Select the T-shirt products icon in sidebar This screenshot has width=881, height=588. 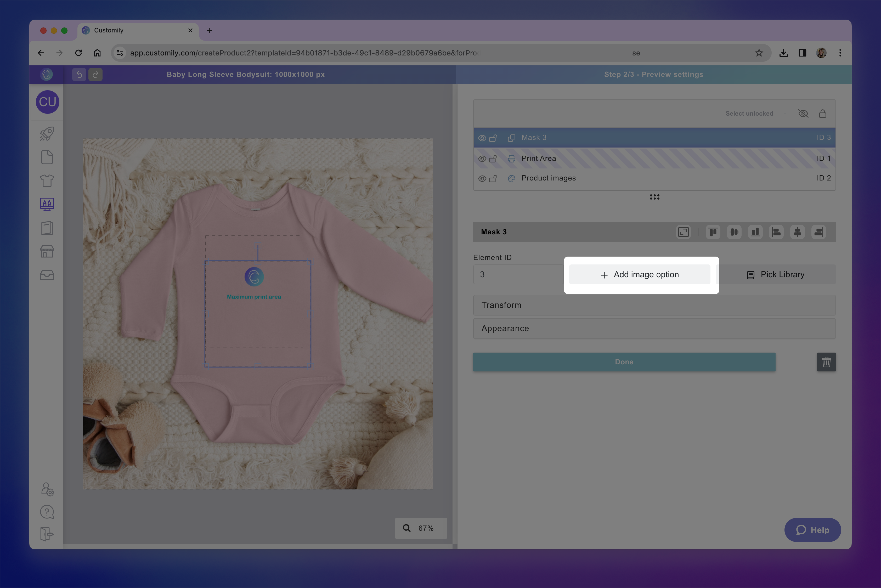(x=47, y=180)
